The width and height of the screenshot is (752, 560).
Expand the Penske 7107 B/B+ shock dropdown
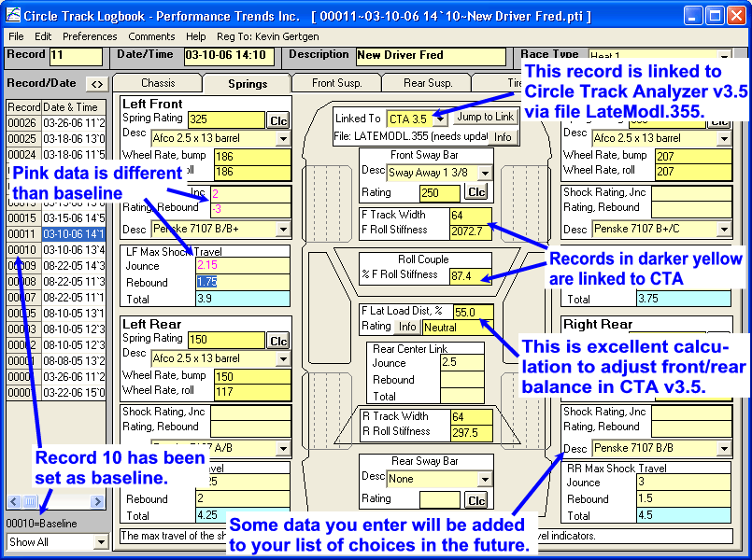(x=283, y=229)
